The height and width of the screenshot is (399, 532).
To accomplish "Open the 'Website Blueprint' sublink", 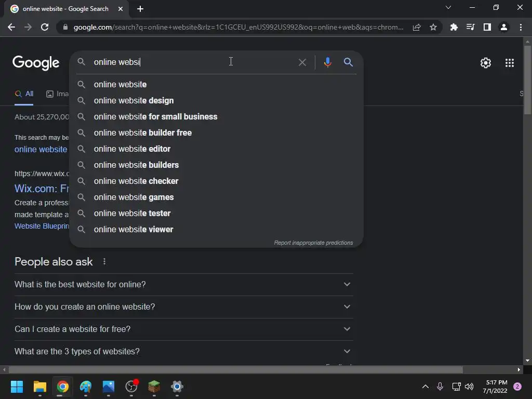I will tap(42, 227).
